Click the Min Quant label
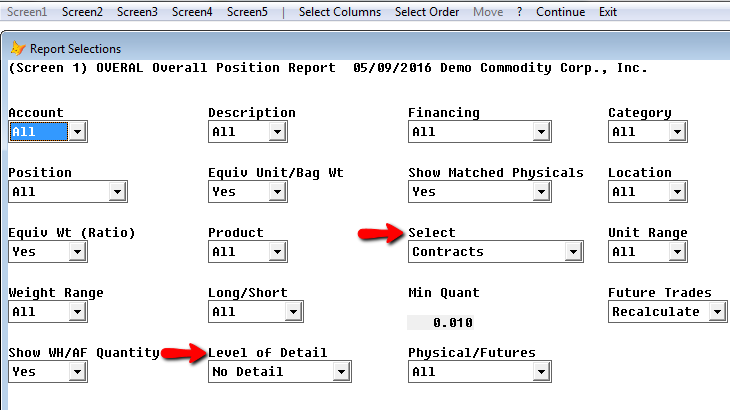730x410 pixels. pos(444,293)
